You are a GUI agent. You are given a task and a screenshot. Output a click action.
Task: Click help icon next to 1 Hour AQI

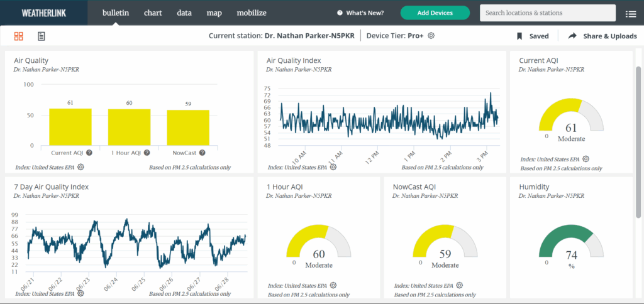tap(147, 153)
